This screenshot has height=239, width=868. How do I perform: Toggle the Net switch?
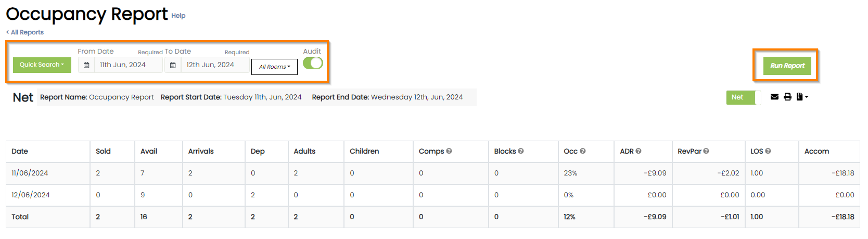[743, 97]
